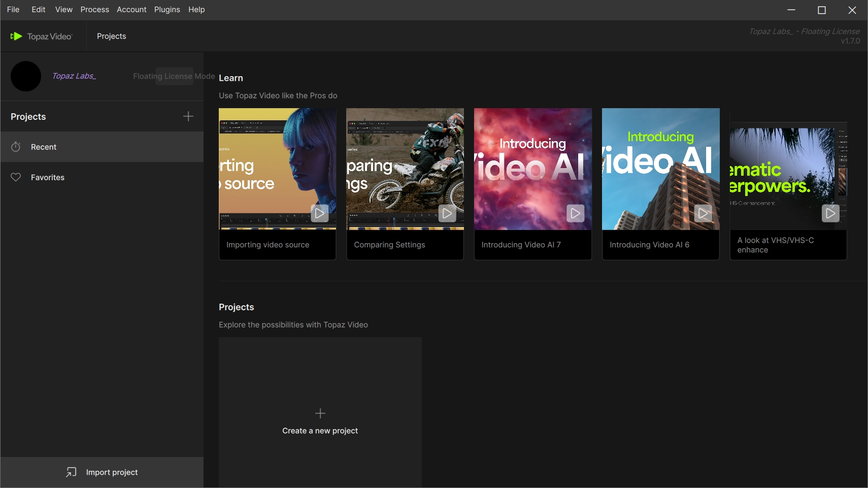Switch to the Projects tab
Viewport: 868px width, 488px height.
[x=112, y=36]
